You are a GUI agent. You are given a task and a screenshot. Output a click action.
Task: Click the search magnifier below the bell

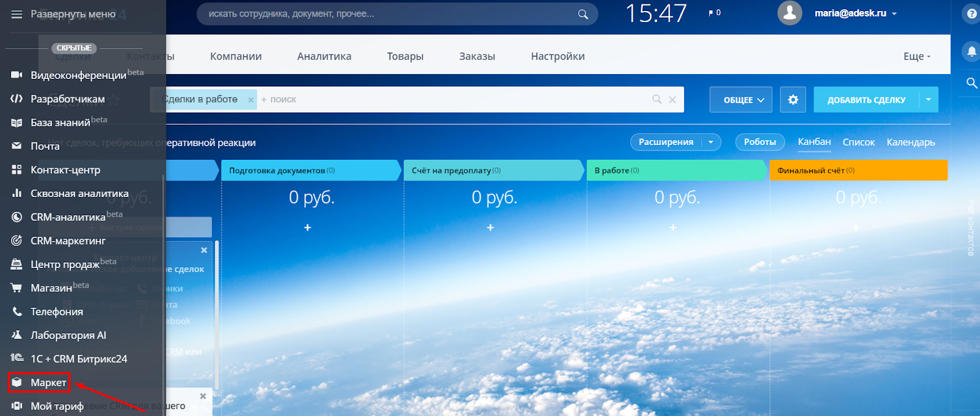(972, 83)
